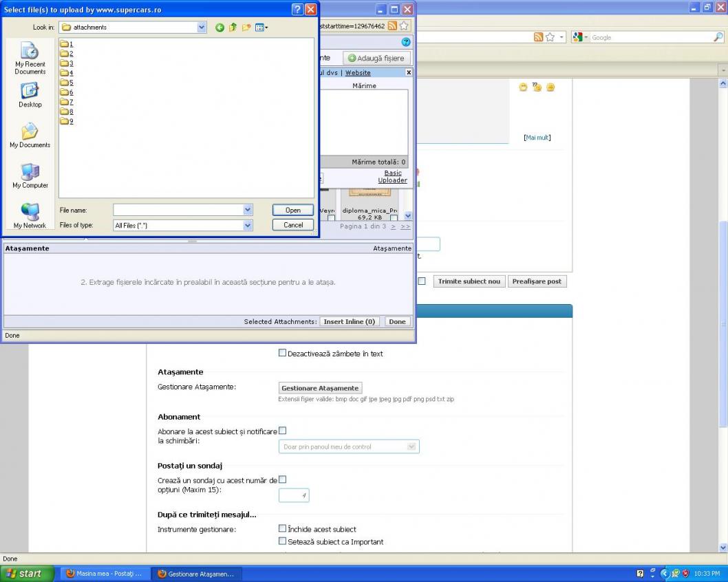Go up one folder level

click(x=233, y=28)
